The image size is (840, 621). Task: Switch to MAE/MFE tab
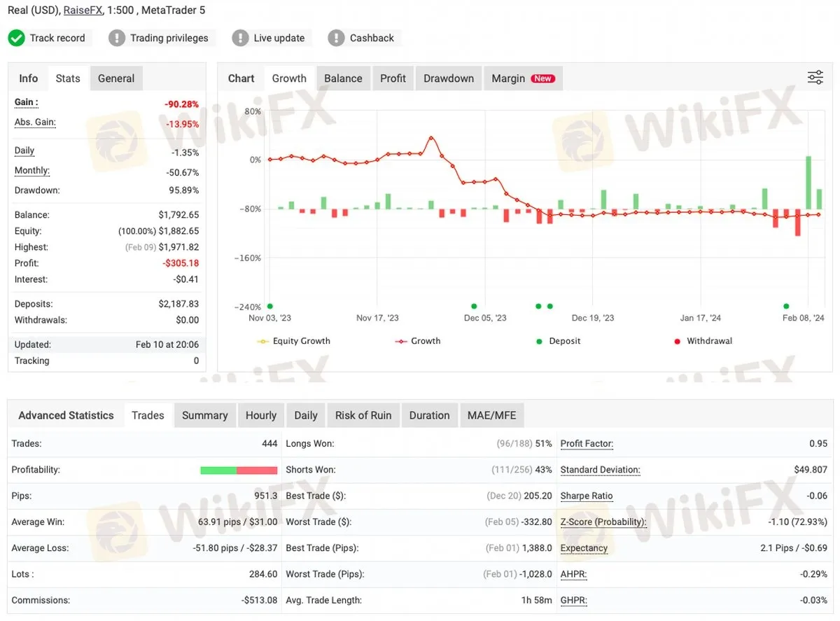(492, 415)
